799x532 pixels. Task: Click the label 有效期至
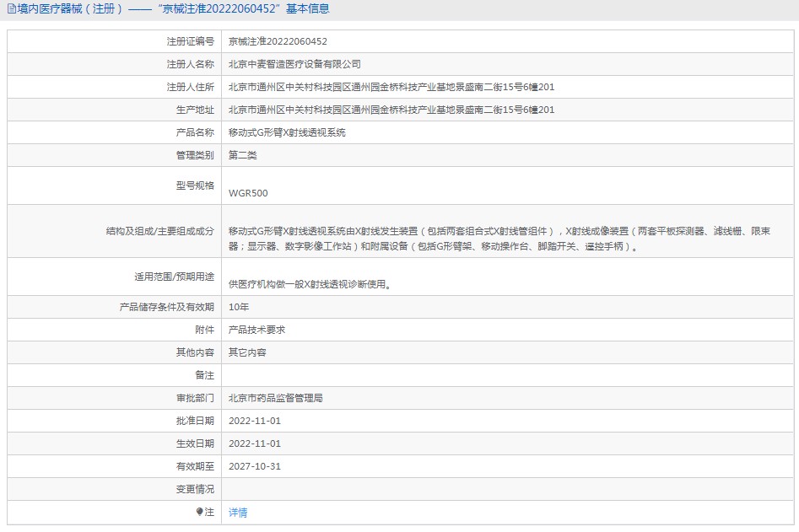coord(195,466)
